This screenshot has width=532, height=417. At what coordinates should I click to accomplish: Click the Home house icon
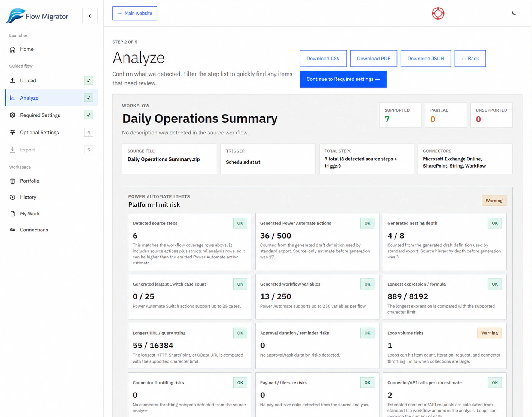click(12, 49)
